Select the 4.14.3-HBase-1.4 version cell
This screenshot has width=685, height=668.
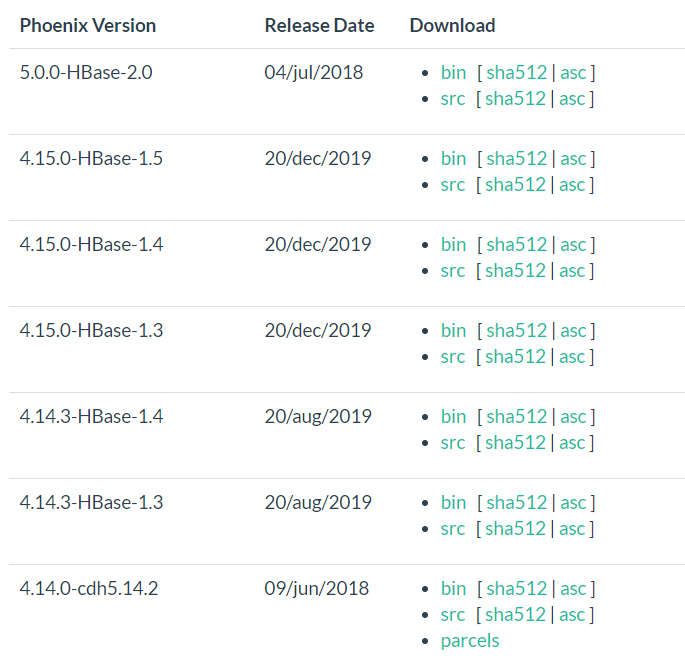91,417
